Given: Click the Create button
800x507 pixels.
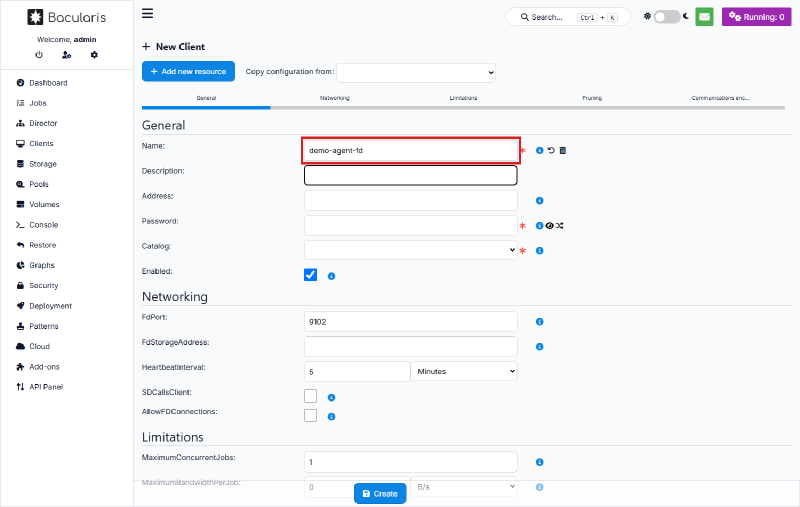Looking at the screenshot, I should [x=380, y=494].
